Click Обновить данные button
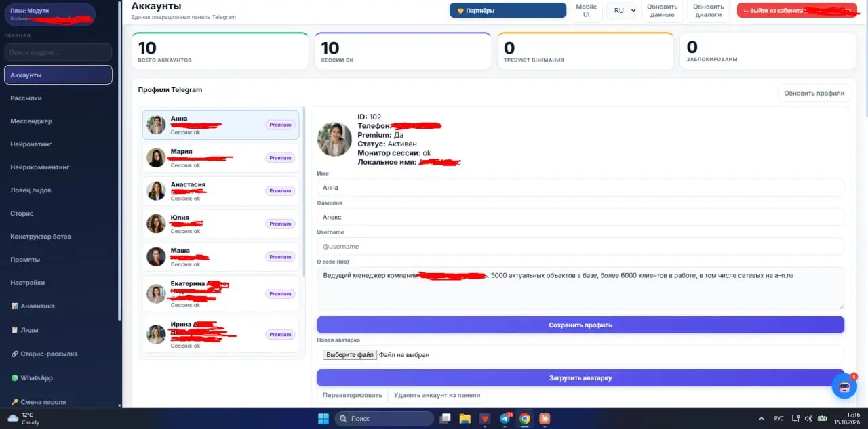The height and width of the screenshot is (429, 868). tap(662, 11)
